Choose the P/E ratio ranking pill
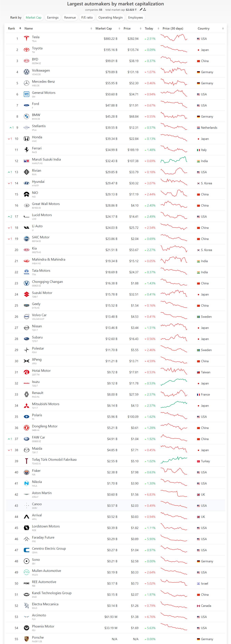Screen dimensions: 231x644 (87, 17)
